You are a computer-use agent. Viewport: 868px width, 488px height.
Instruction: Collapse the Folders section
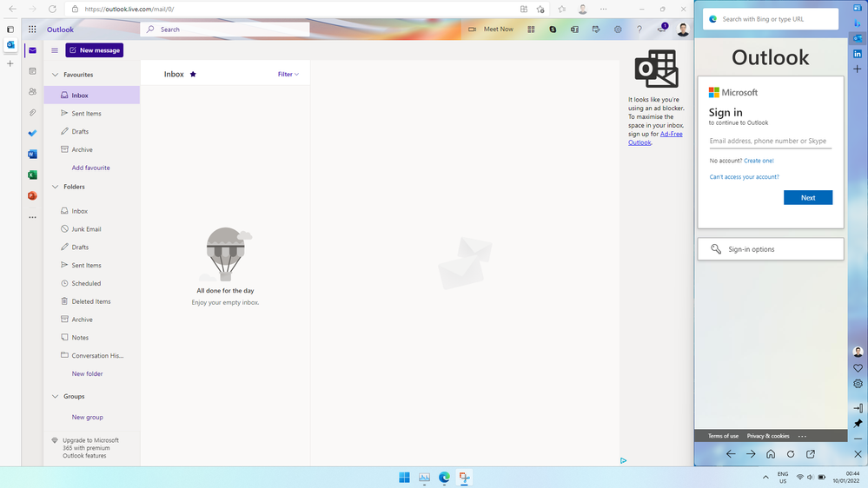click(x=55, y=187)
